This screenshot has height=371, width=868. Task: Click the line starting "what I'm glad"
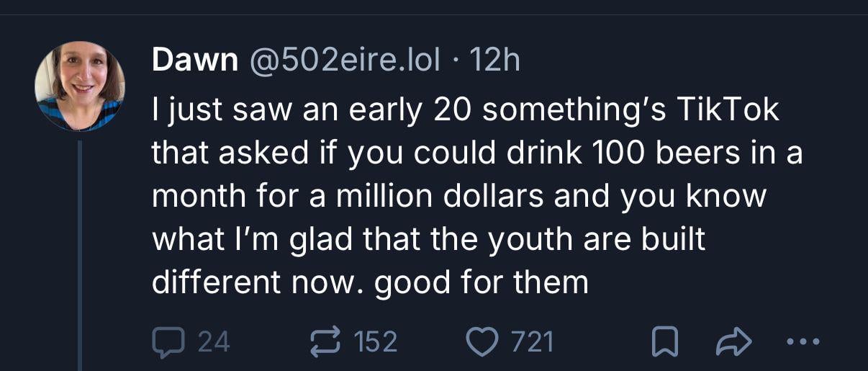pos(428,240)
